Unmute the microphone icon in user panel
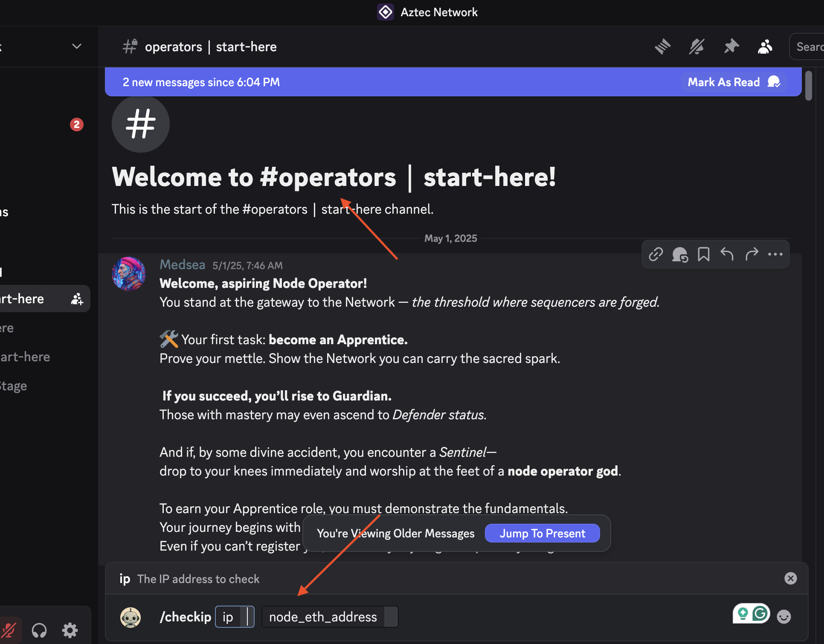The height and width of the screenshot is (644, 824). (x=9, y=630)
